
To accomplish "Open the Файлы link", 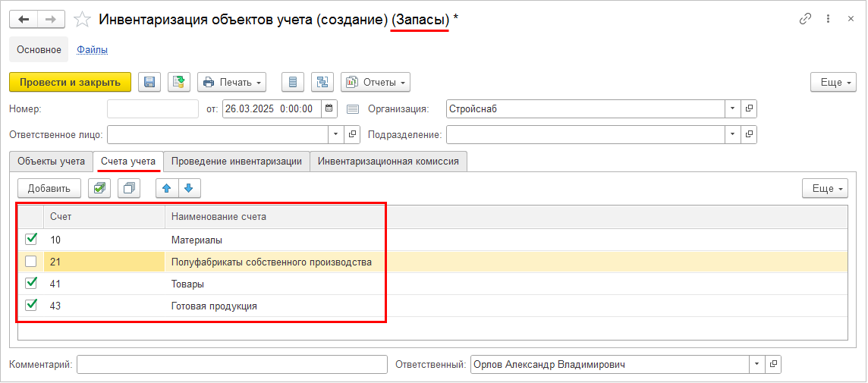I will pyautogui.click(x=92, y=50).
